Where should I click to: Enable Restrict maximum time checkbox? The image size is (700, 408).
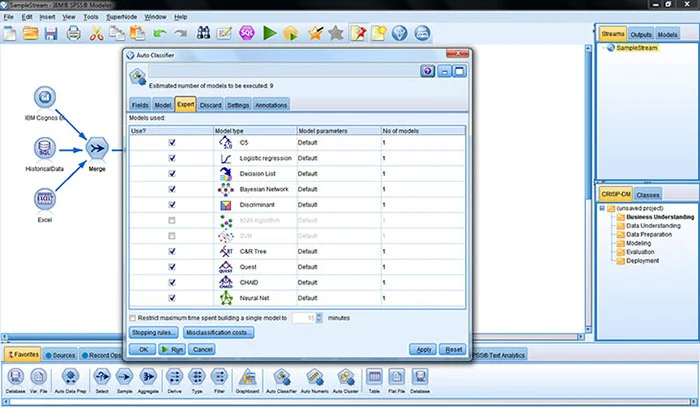click(133, 318)
